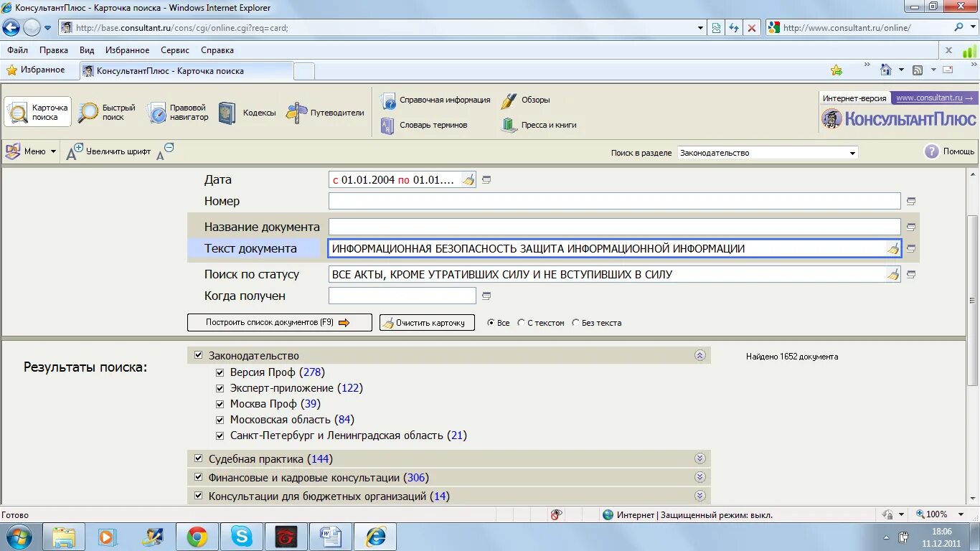Toggle Санкт-Петербург и Ленинградская область checkbox

point(220,435)
